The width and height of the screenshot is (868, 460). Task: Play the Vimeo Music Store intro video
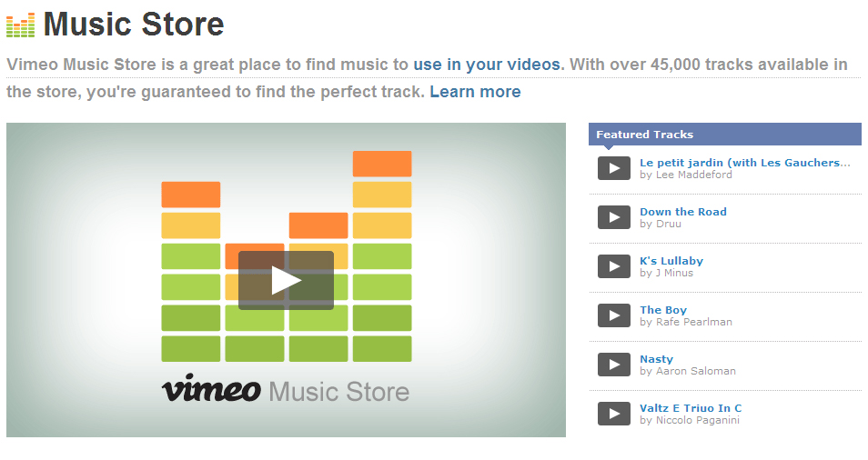pos(286,280)
